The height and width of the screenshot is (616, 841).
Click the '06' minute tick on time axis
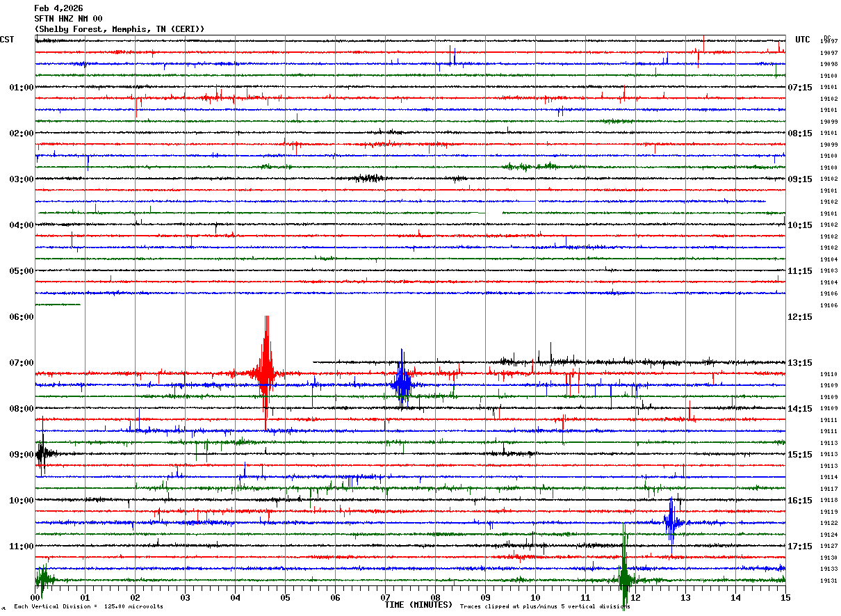click(x=335, y=597)
